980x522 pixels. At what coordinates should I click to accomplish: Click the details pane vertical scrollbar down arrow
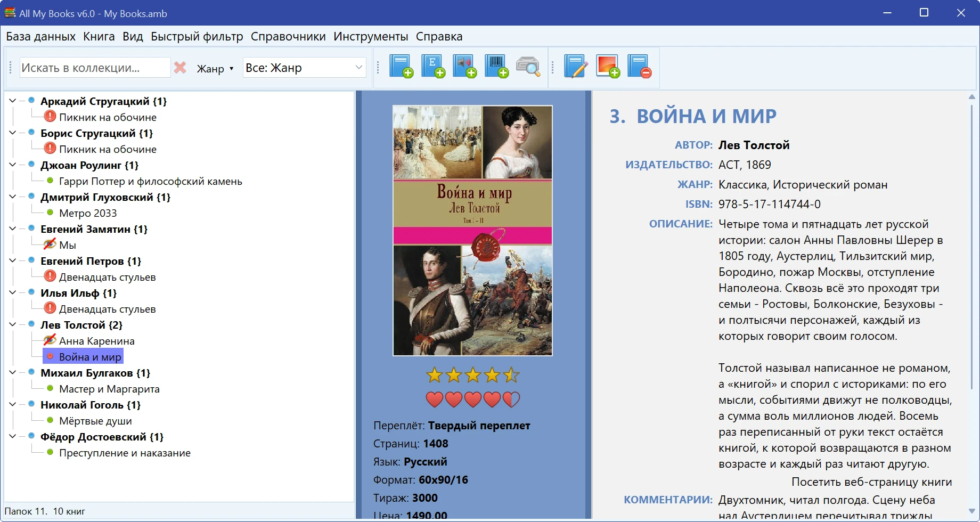pyautogui.click(x=971, y=511)
